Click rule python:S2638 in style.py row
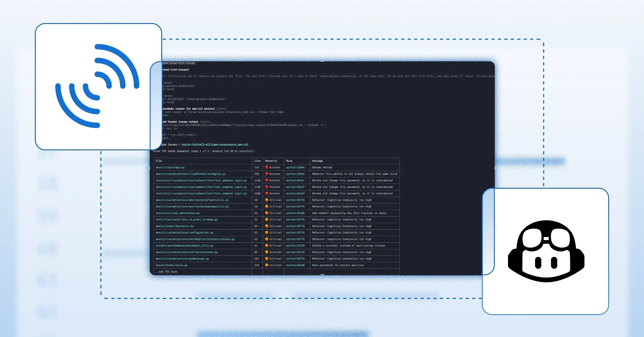 point(295,265)
